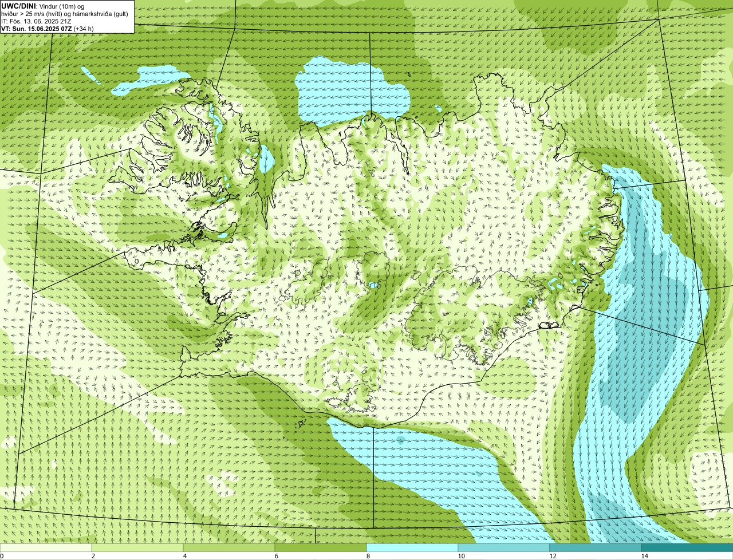Image resolution: width=733 pixels, height=560 pixels.
Task: Click the legend label '8'
Action: [x=368, y=556]
